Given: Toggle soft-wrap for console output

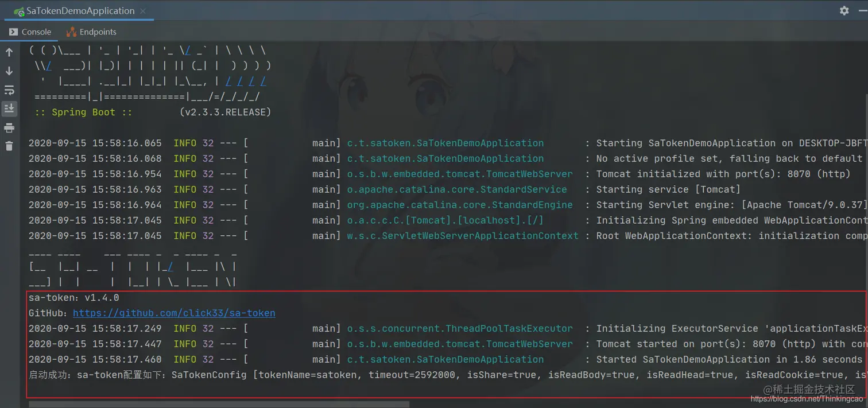Looking at the screenshot, I should [9, 90].
